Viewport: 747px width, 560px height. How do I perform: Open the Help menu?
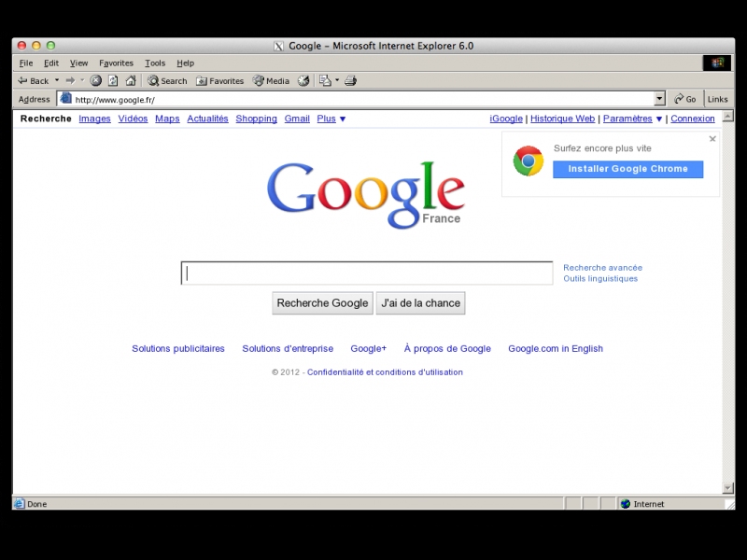pyautogui.click(x=185, y=63)
